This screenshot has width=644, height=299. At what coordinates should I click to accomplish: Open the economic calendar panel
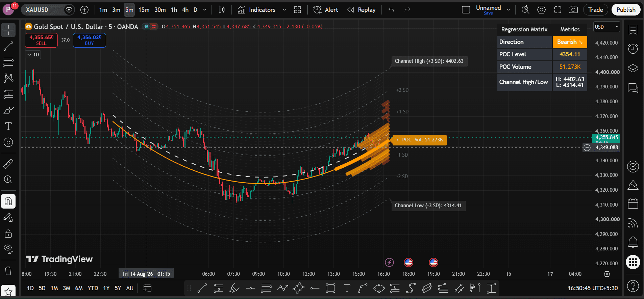click(x=633, y=203)
